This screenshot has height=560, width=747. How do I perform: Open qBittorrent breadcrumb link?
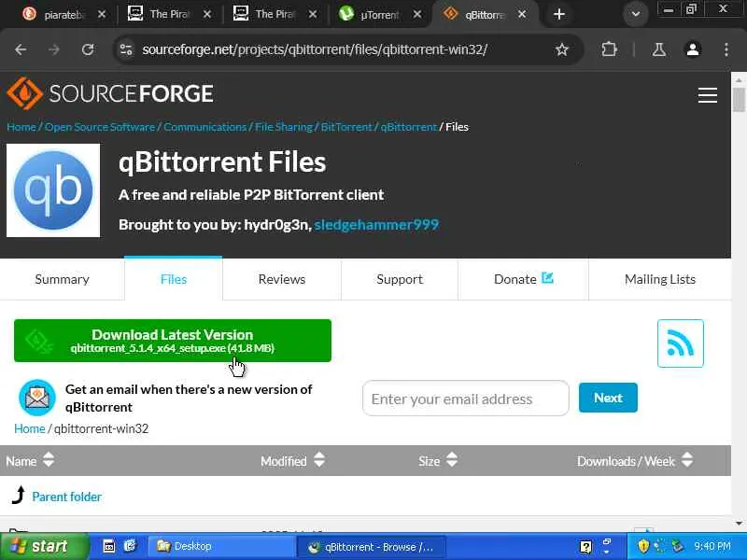coord(409,127)
